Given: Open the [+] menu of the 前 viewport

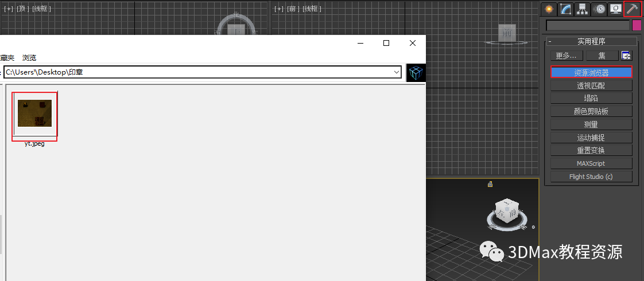Looking at the screenshot, I should (x=279, y=9).
